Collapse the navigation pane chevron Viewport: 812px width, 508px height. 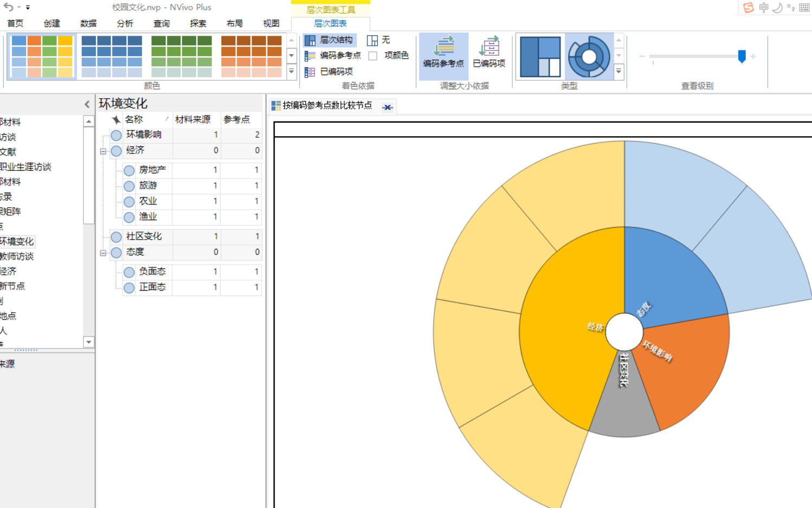click(87, 104)
